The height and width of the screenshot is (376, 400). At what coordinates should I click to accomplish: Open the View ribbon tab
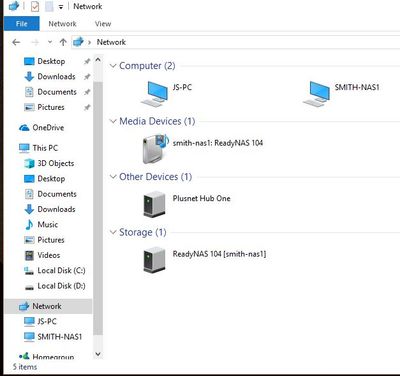tap(103, 24)
